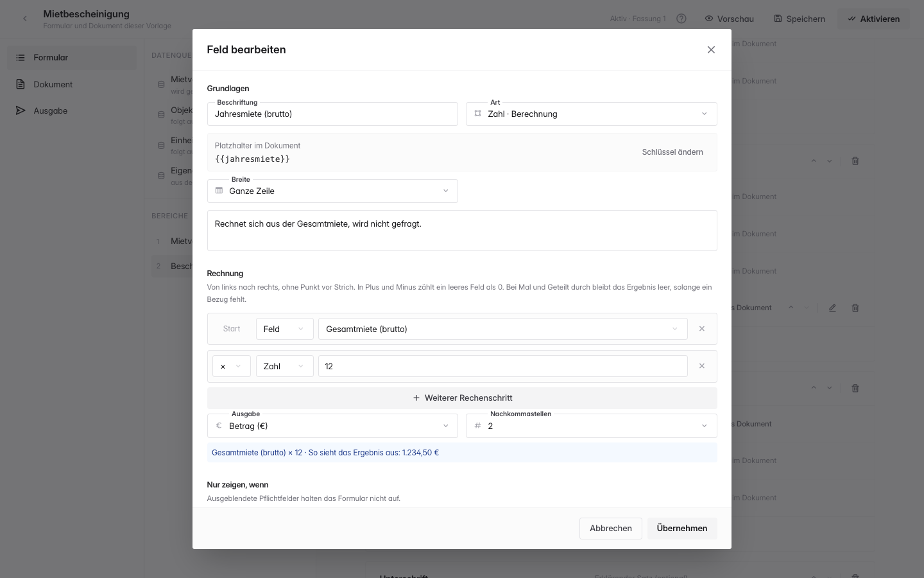This screenshot has height=578, width=924.
Task: Open the Breite dropdown Ganze Zeile
Action: click(332, 191)
